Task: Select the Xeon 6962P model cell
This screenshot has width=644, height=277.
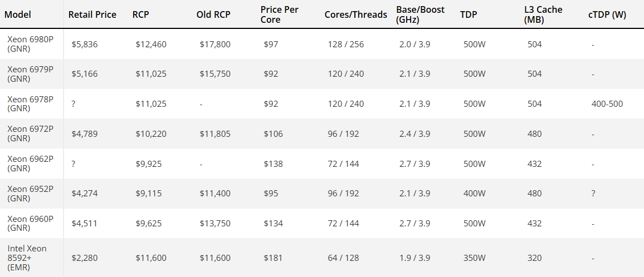Action: tap(30, 164)
